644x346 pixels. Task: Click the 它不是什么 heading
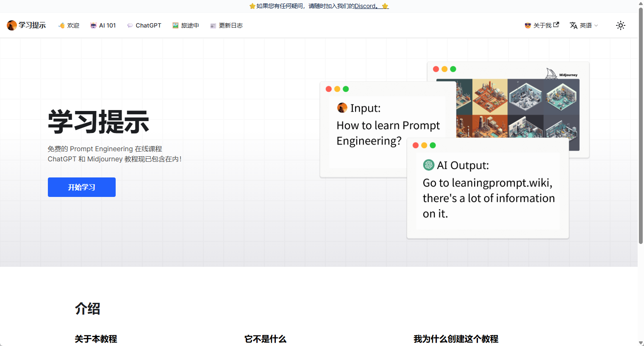coord(266,339)
